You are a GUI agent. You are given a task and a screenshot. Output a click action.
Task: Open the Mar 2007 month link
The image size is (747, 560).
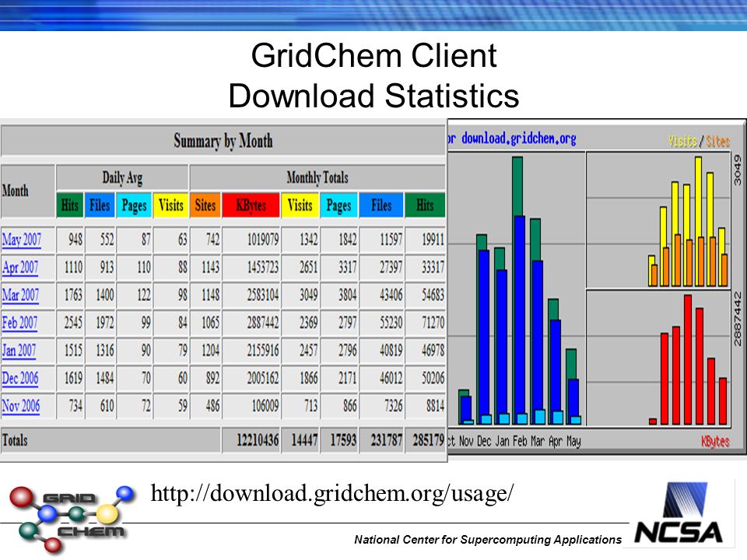(20, 295)
